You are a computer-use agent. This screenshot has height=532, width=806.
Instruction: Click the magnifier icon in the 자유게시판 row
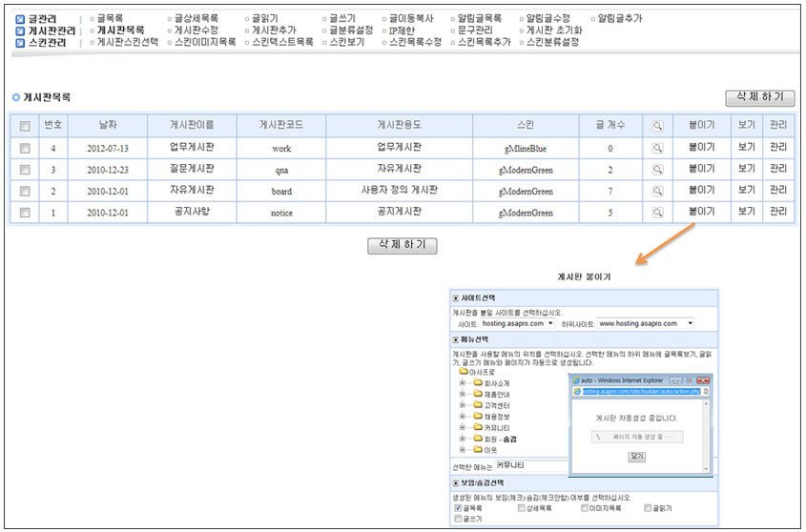[657, 191]
